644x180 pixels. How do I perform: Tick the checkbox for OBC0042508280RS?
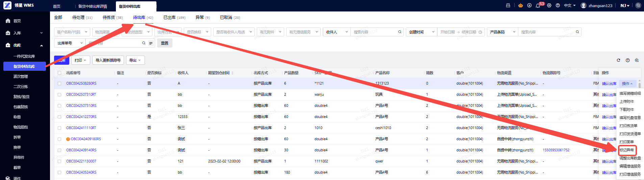coord(59,84)
